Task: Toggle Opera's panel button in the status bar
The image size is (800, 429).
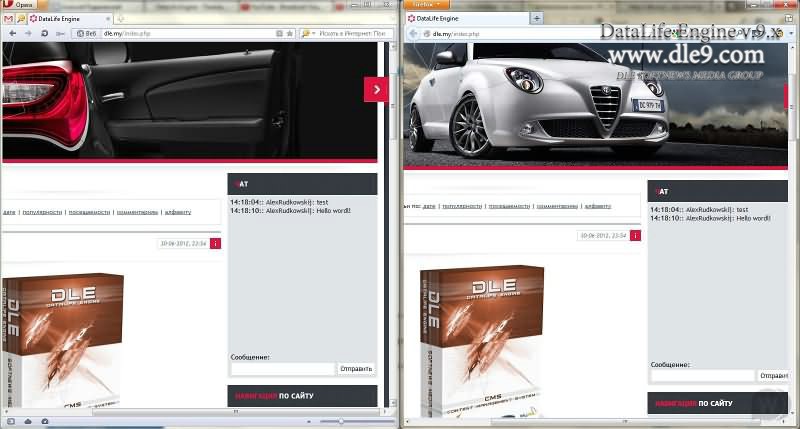Action: 11,421
